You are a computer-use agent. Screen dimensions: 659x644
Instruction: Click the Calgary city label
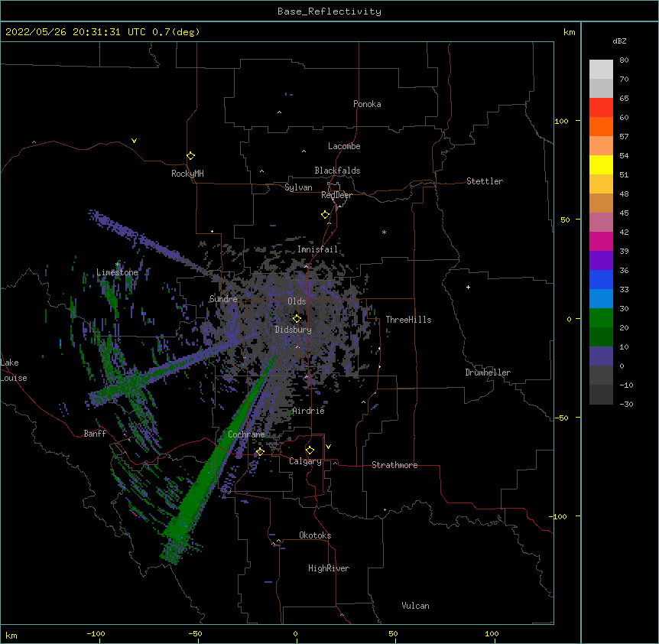click(x=305, y=461)
